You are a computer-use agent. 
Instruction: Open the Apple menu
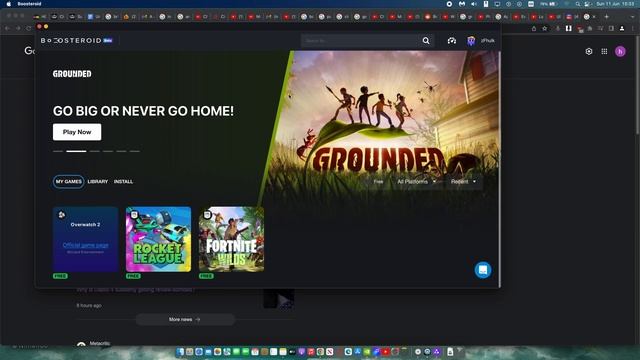tap(9, 4)
